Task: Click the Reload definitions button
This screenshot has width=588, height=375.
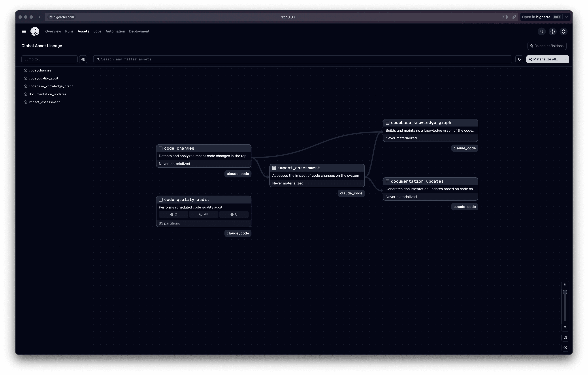Action: [547, 46]
